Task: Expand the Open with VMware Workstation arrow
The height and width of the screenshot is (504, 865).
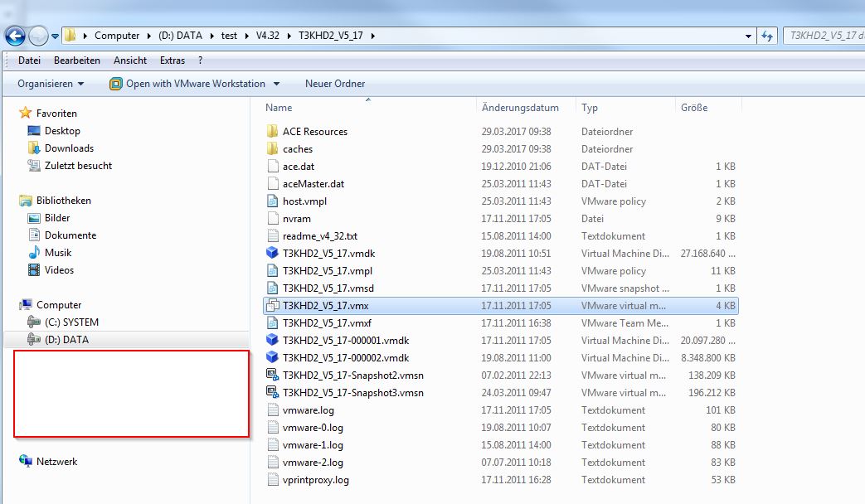Action: [277, 84]
